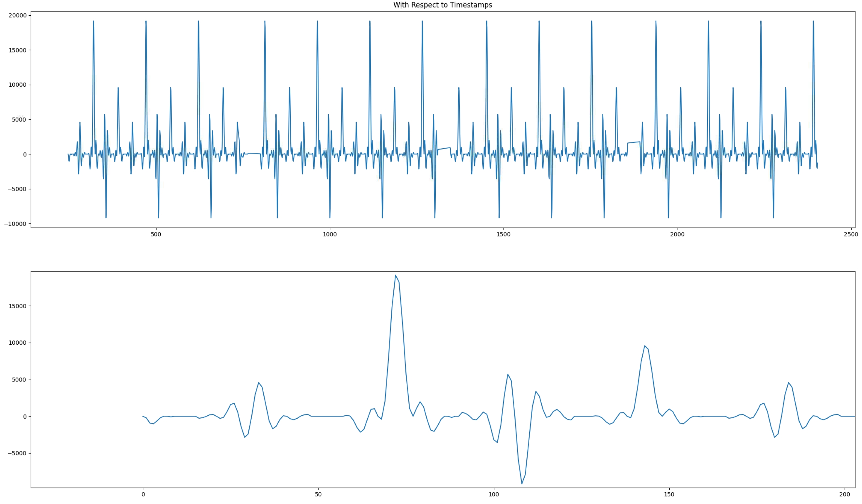Click the 100 x-axis label, bottom plot
The height and width of the screenshot is (504, 862).
click(x=494, y=495)
